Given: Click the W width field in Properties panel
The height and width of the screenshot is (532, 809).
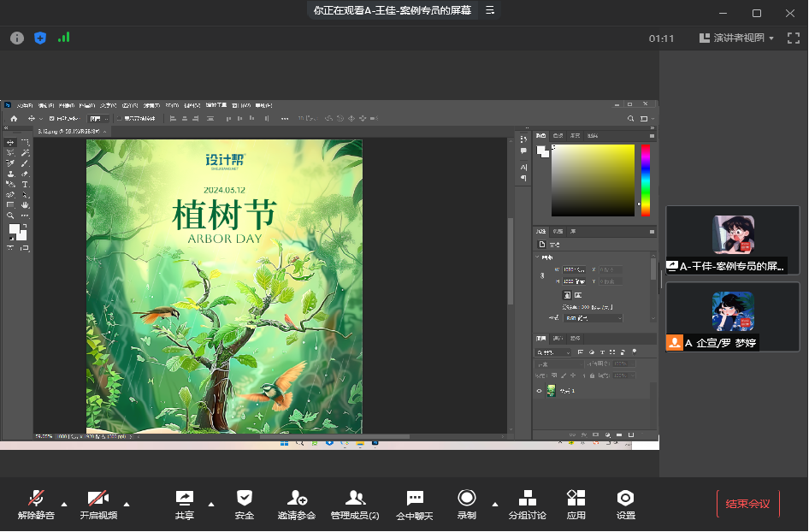Looking at the screenshot, I should tap(574, 269).
